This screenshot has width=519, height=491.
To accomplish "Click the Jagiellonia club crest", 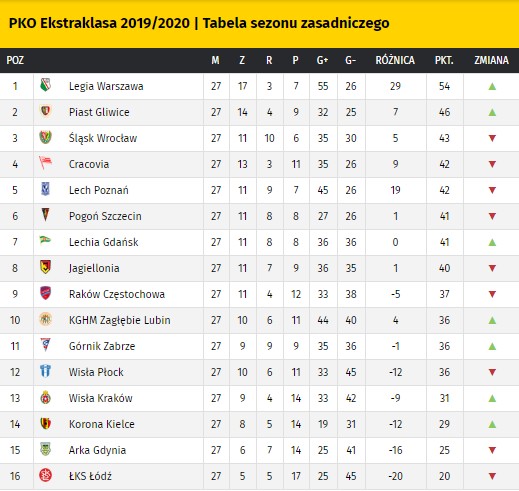I will point(46,267).
